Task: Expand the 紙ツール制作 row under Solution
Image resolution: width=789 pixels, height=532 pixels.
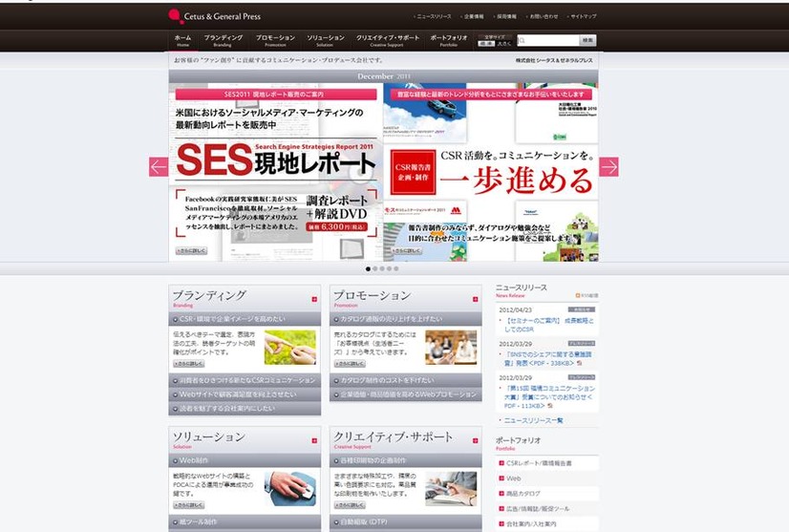Action: tap(245, 521)
